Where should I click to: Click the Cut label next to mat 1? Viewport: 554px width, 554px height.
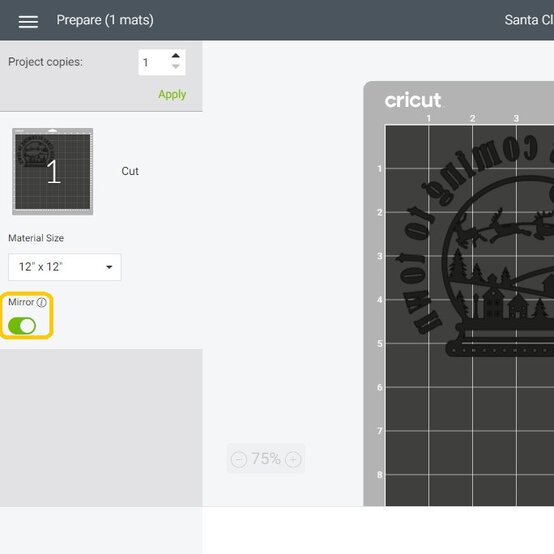coord(130,171)
